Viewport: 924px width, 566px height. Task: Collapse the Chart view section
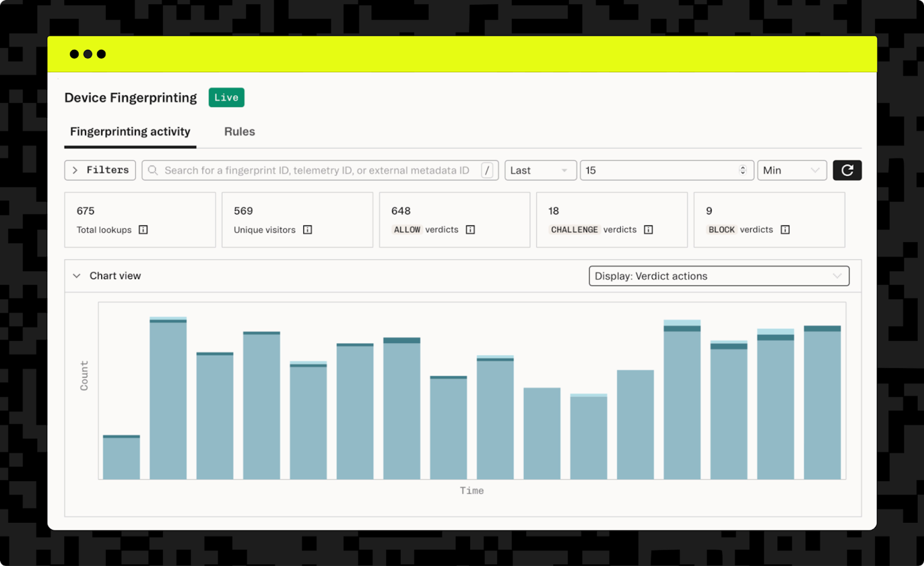tap(77, 276)
